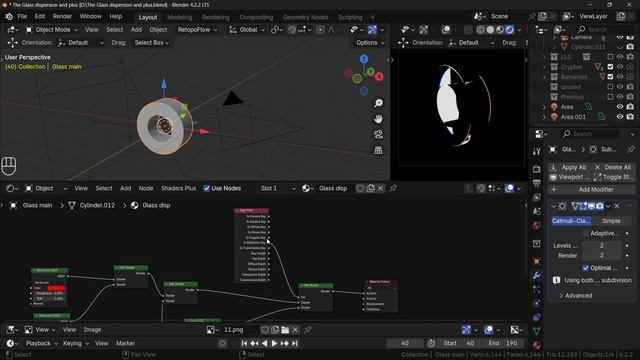Screen dimensions: 640x360
Task: Uncheck the Crypton collection checkbox
Action: pos(610,67)
